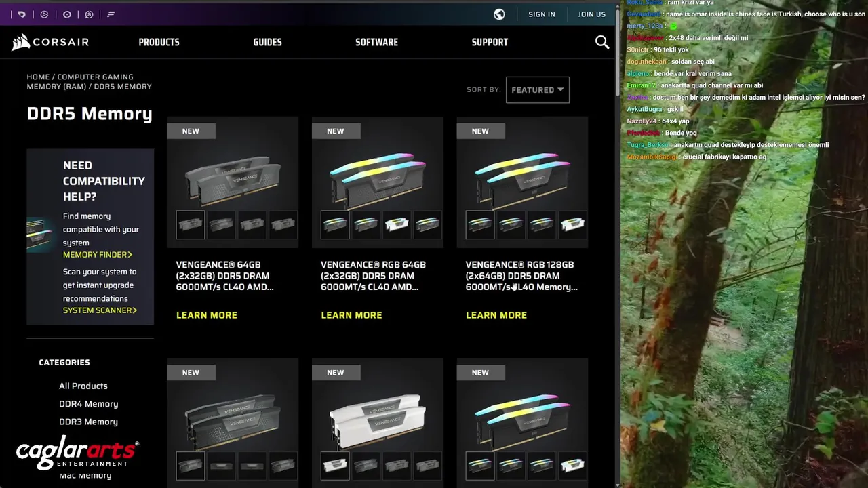Click the Join Us link
The width and height of the screenshot is (868, 488).
(592, 14)
